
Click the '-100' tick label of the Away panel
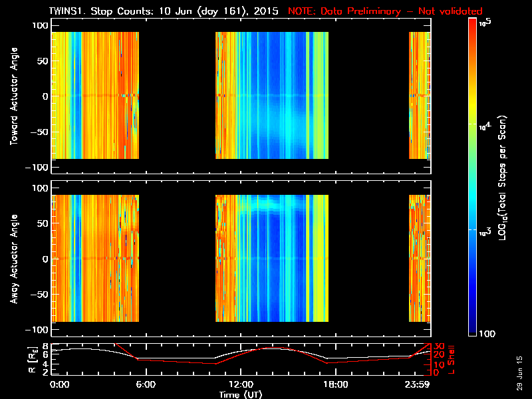(x=37, y=330)
